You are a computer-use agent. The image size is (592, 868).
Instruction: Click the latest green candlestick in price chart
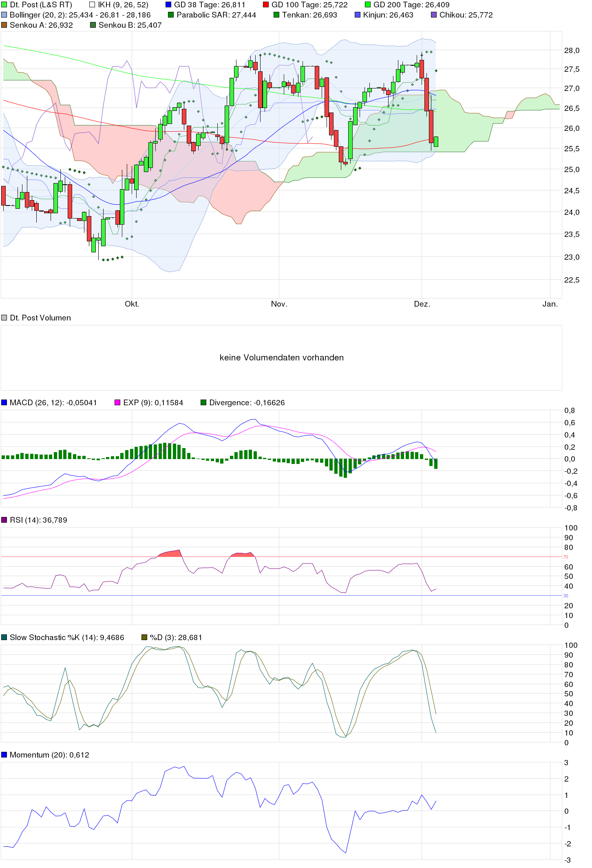(x=436, y=141)
